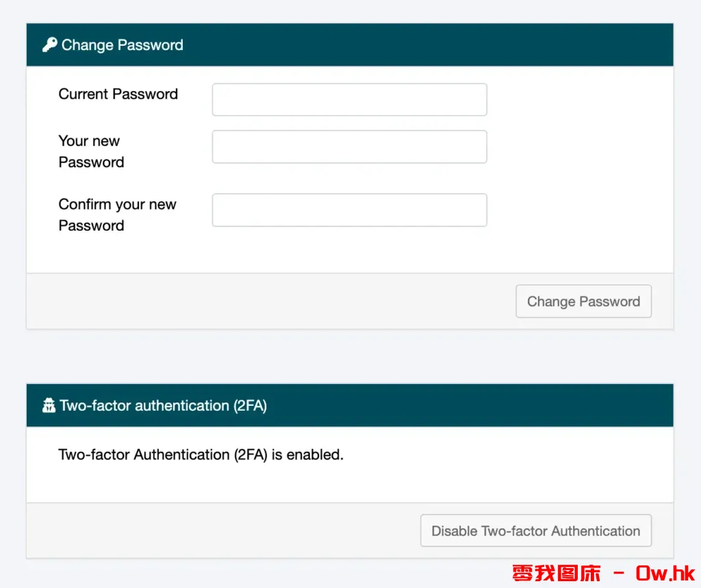This screenshot has width=701, height=588.
Task: Click the Two-factor authentication (2FA) header title
Action: coord(163,406)
